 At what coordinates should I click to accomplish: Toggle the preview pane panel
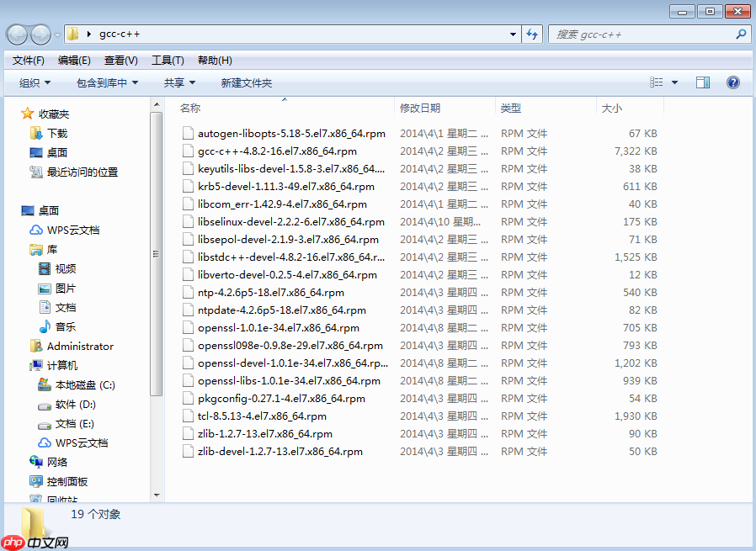705,82
